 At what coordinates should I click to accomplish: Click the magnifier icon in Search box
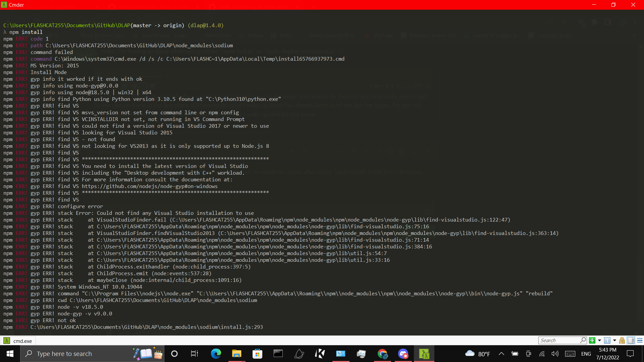(583, 340)
